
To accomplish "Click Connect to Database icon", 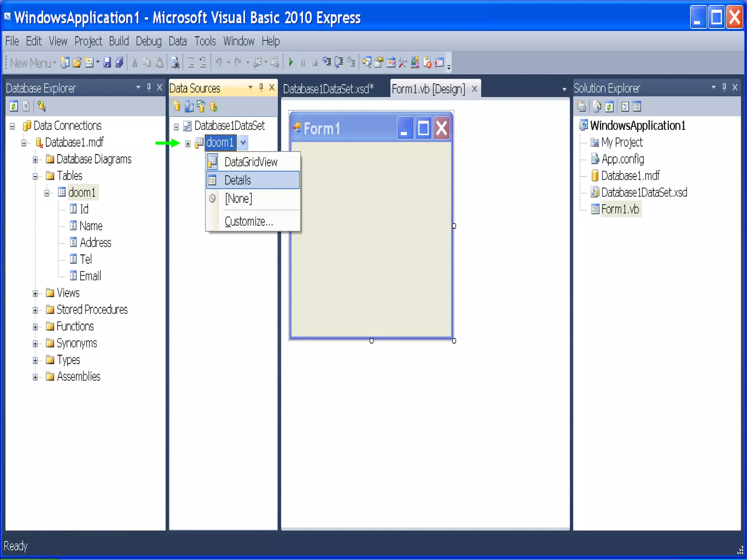I will [x=41, y=106].
